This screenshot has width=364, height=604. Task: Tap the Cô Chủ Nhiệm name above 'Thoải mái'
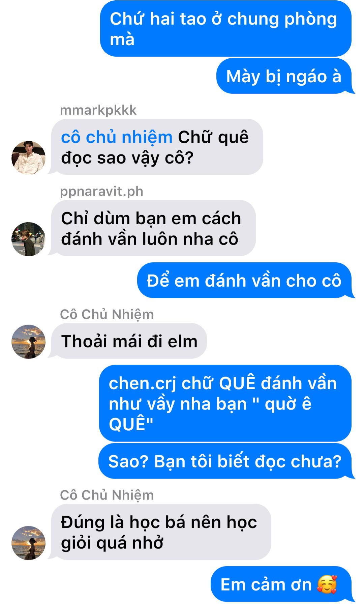tap(107, 314)
